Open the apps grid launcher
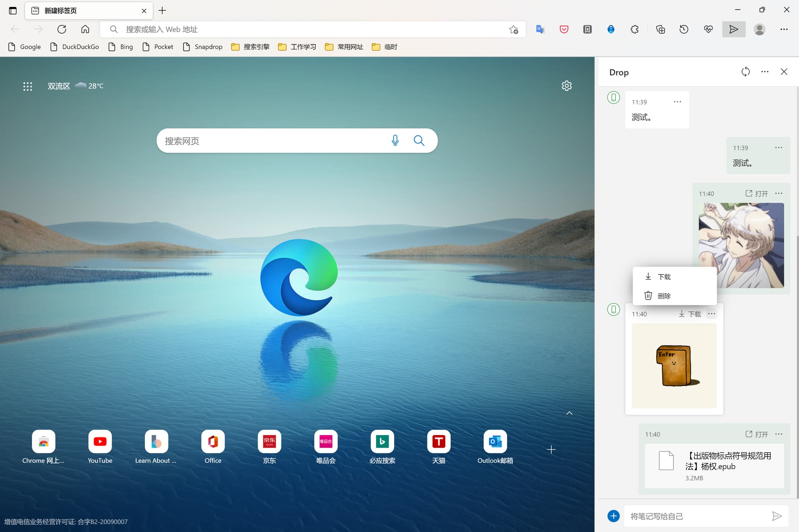 coord(27,86)
